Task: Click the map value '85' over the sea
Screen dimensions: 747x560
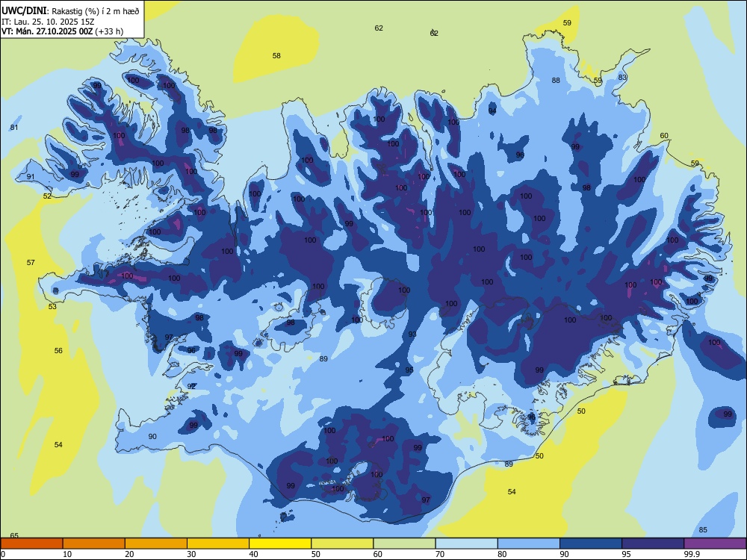Action: click(703, 529)
